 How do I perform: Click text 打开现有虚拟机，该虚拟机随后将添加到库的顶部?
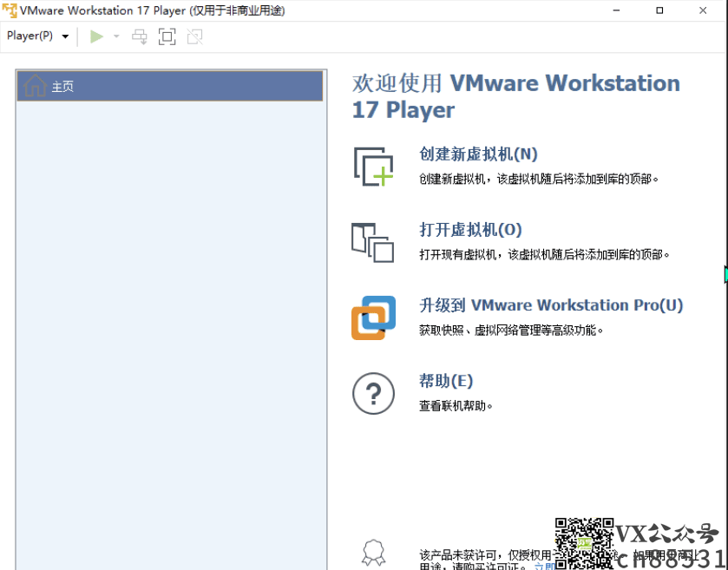(544, 255)
